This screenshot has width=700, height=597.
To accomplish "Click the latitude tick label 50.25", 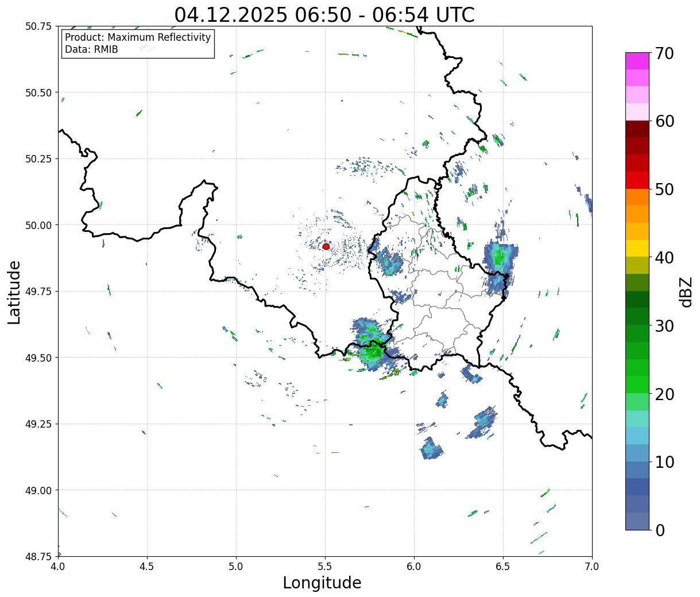I will point(38,159).
